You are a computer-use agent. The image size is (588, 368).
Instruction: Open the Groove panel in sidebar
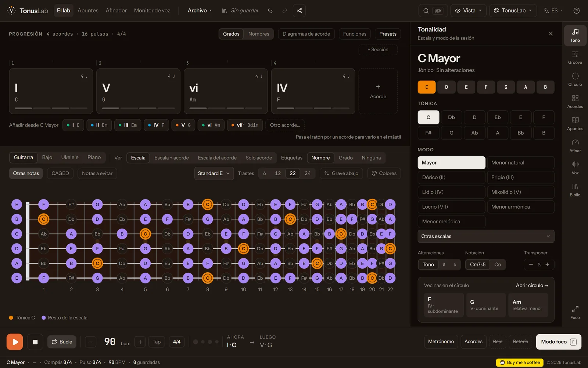point(575,57)
